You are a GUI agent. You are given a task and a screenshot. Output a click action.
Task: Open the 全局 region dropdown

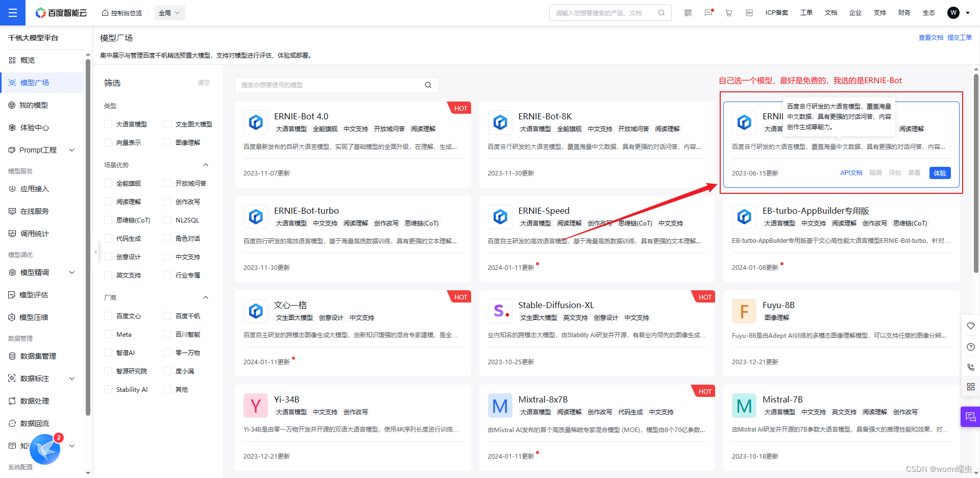pos(169,13)
